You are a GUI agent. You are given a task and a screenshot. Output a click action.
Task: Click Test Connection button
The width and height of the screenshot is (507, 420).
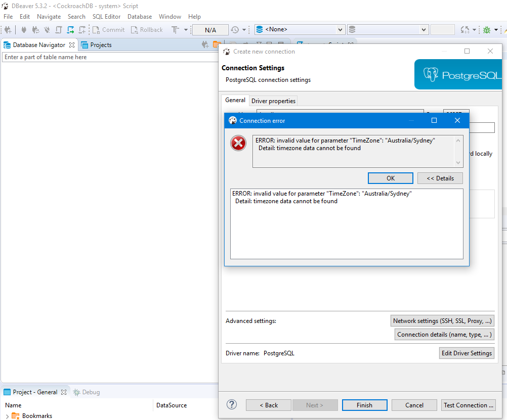pos(468,405)
